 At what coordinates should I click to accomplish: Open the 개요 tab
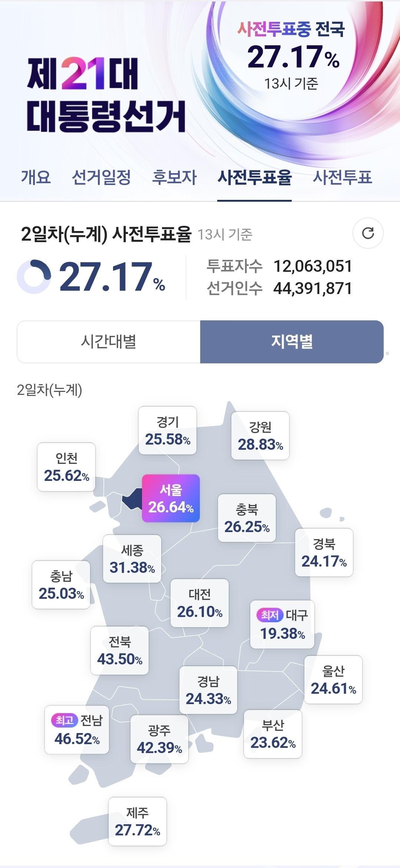tap(36, 177)
